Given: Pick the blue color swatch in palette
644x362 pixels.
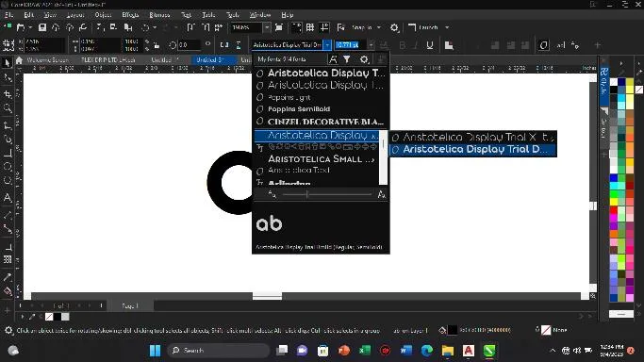Looking at the screenshot, I should click(614, 178).
